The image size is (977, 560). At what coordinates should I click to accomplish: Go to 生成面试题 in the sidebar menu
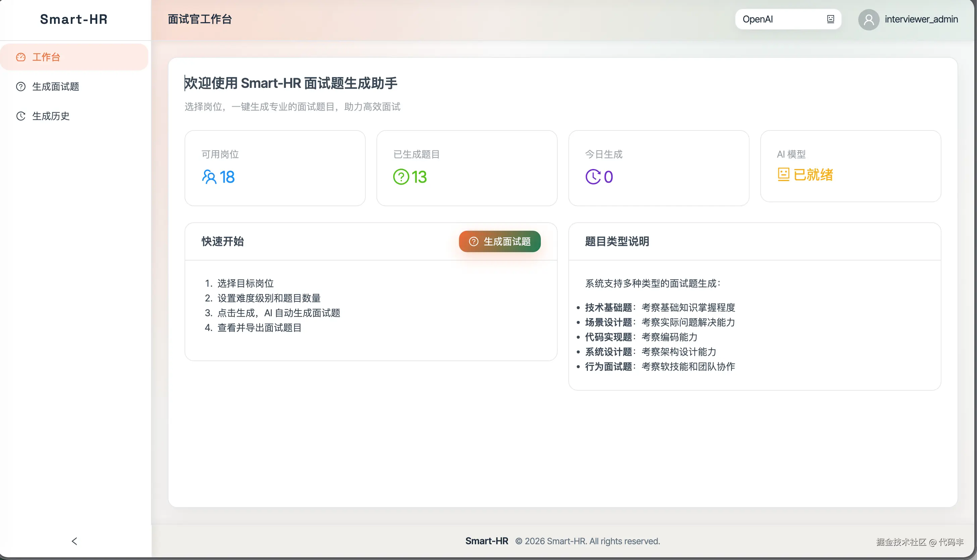[x=56, y=87]
